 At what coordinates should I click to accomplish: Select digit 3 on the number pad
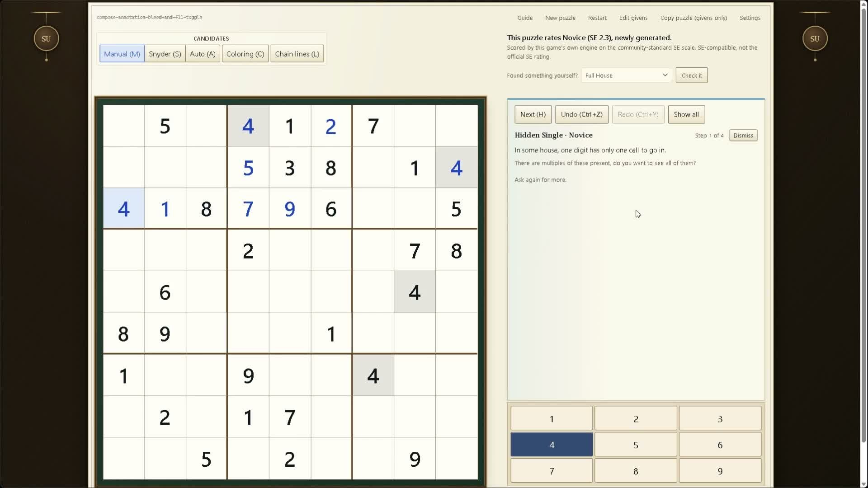tap(720, 418)
